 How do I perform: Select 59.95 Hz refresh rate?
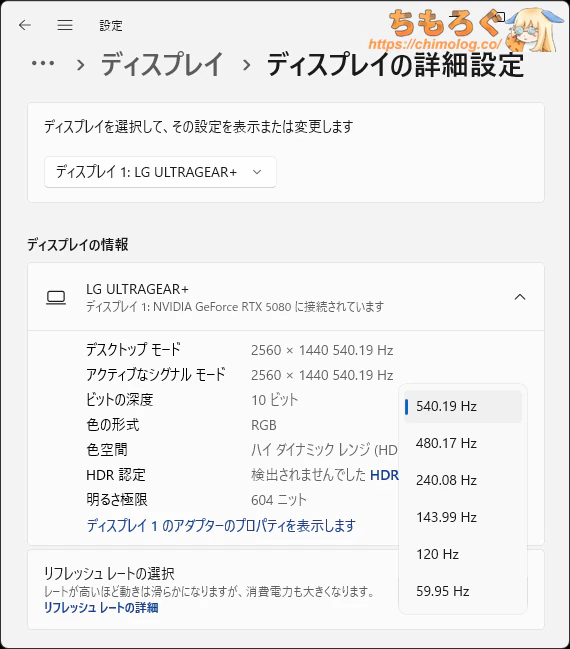[x=463, y=591]
